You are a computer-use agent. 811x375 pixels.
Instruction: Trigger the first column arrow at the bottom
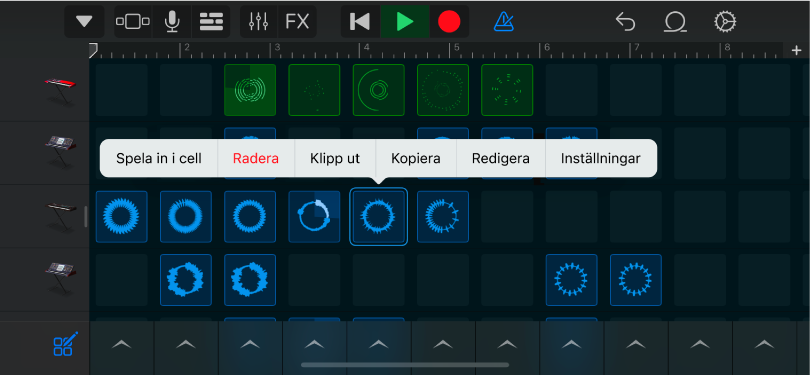(122, 344)
